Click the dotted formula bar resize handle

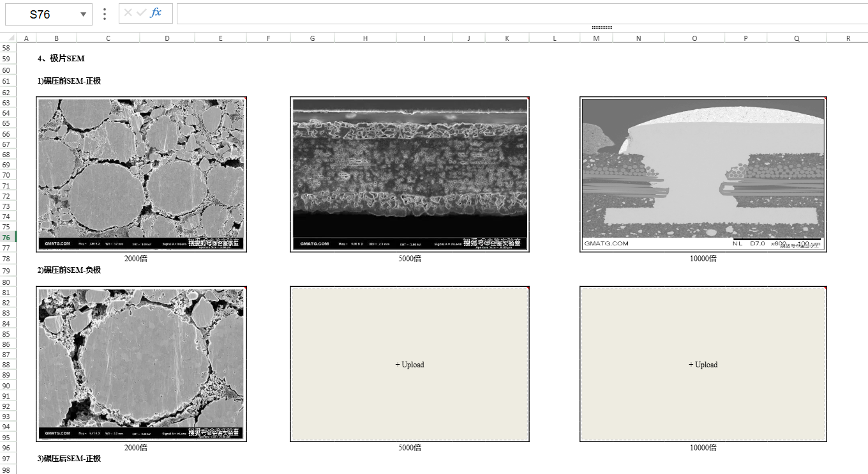tap(601, 27)
